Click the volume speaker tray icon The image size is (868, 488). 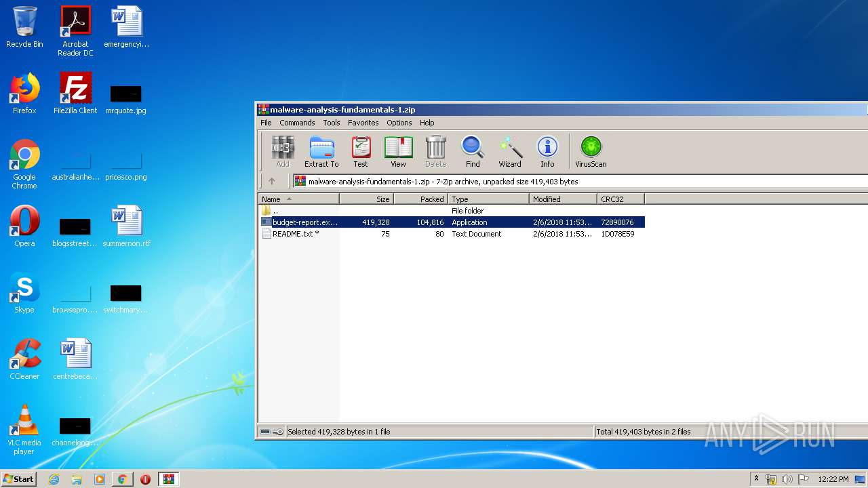787,479
